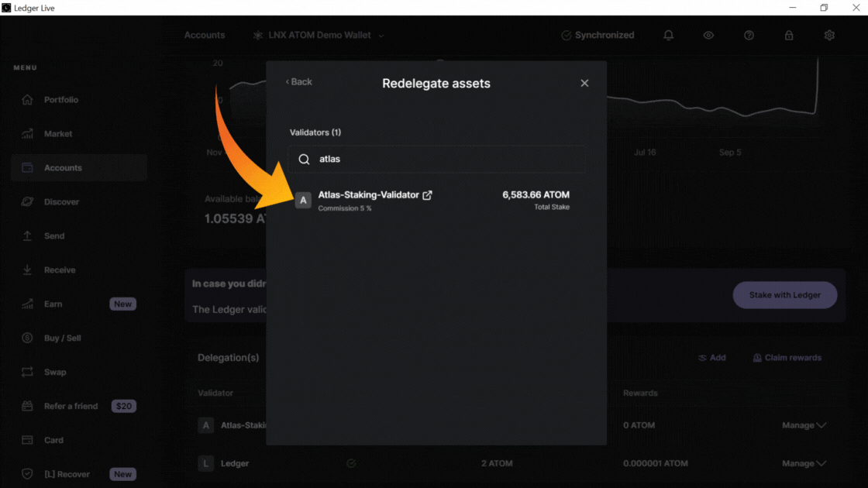
Task: Open settings gear icon
Action: [x=829, y=36]
